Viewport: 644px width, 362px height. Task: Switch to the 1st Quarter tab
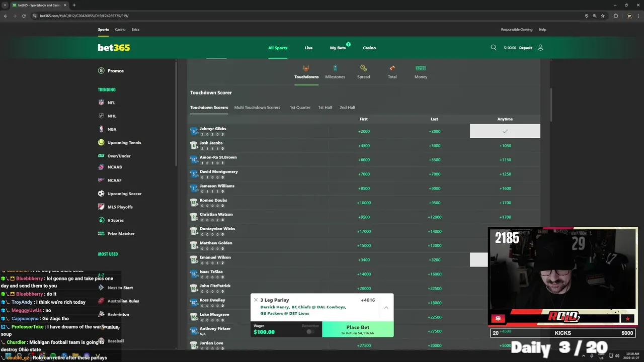[x=300, y=108]
